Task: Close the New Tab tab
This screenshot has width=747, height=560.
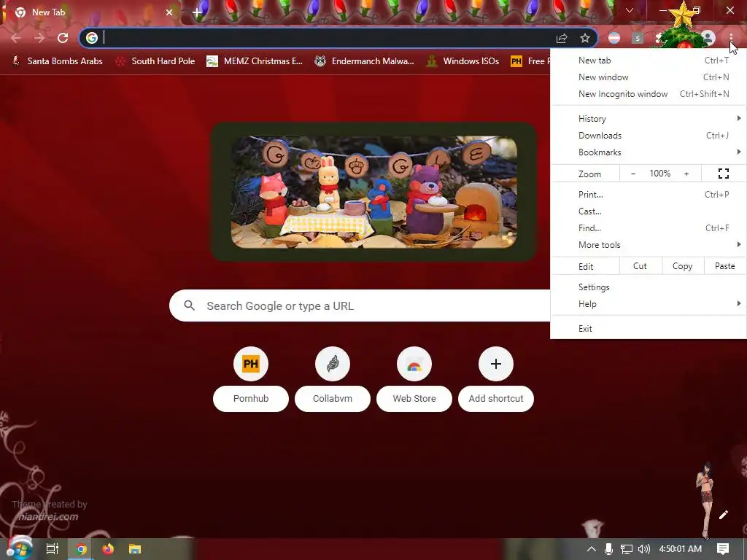Action: pyautogui.click(x=169, y=12)
